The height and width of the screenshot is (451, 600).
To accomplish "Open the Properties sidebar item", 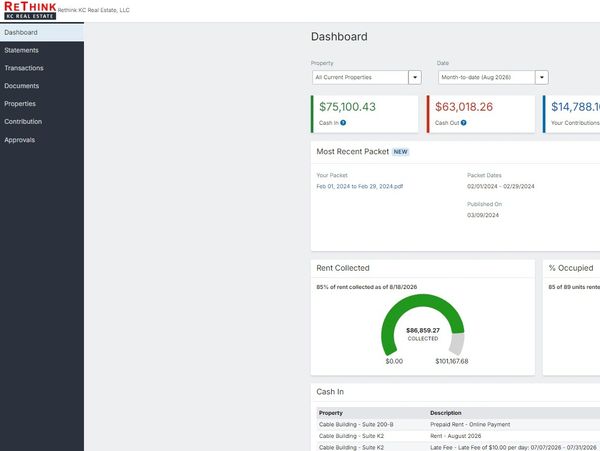I will tap(42, 104).
